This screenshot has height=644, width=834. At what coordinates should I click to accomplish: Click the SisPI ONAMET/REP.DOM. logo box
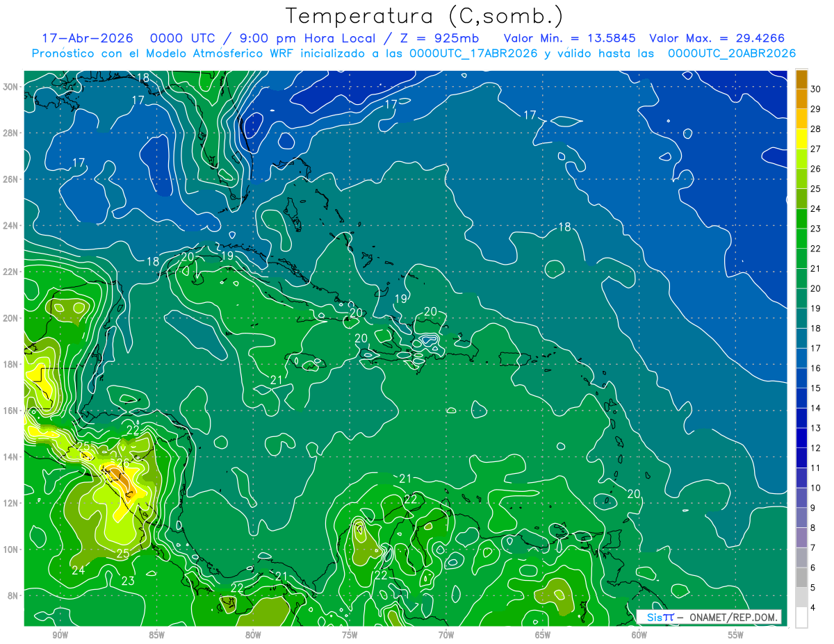point(709,617)
